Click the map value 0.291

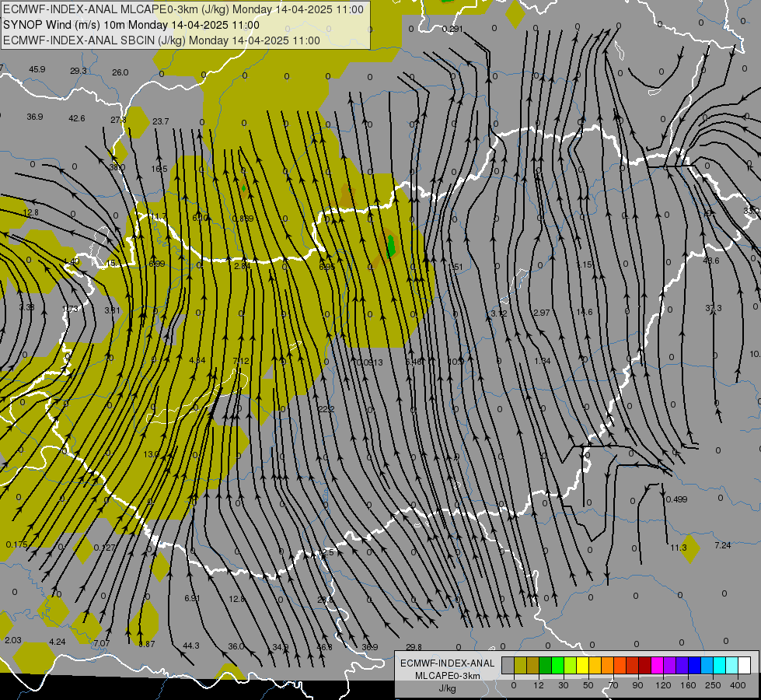(452, 29)
